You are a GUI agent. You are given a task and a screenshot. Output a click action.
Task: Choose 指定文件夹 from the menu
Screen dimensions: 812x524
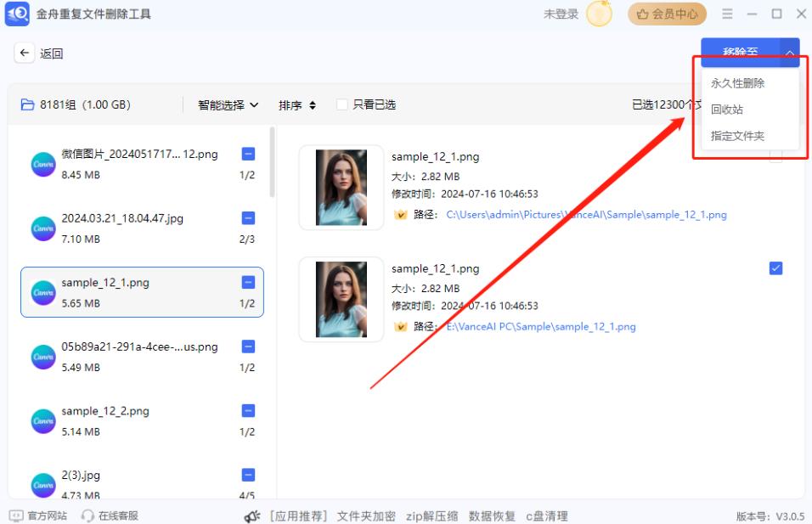pos(737,136)
